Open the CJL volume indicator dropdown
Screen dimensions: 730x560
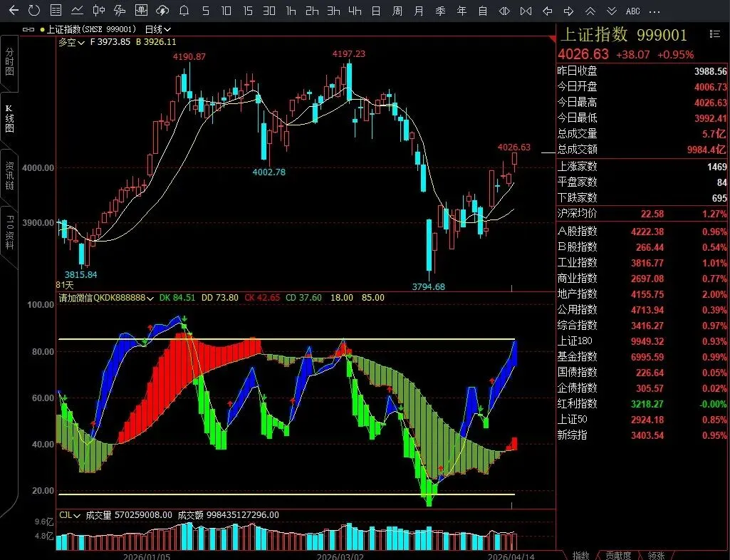click(x=70, y=515)
